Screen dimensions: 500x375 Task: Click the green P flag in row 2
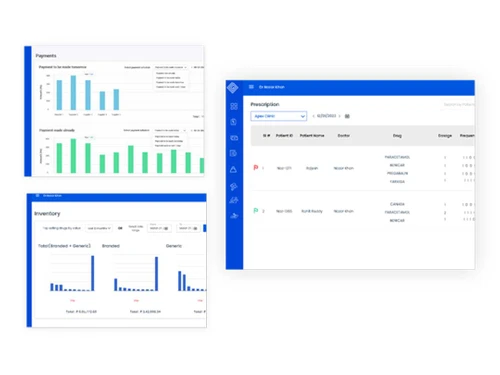pyautogui.click(x=256, y=211)
